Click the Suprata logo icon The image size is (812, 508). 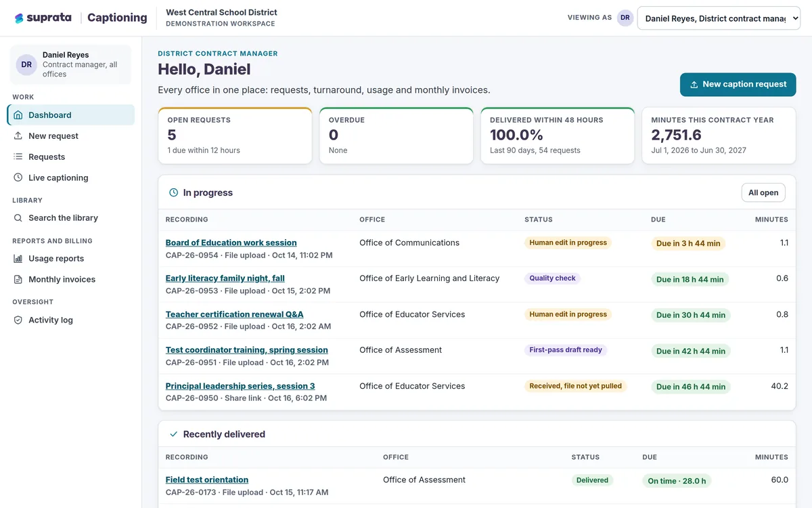(19, 18)
